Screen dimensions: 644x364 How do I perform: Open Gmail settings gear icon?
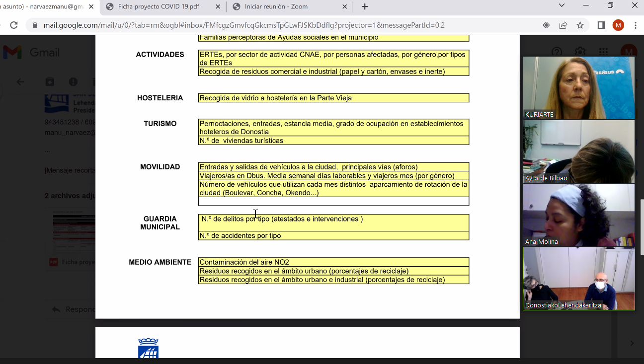(580, 52)
